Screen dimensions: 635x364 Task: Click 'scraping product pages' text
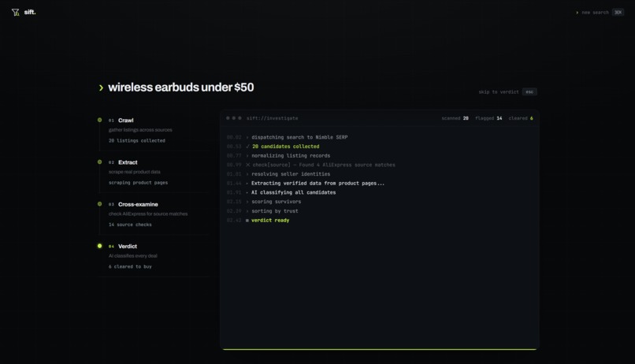[138, 183]
